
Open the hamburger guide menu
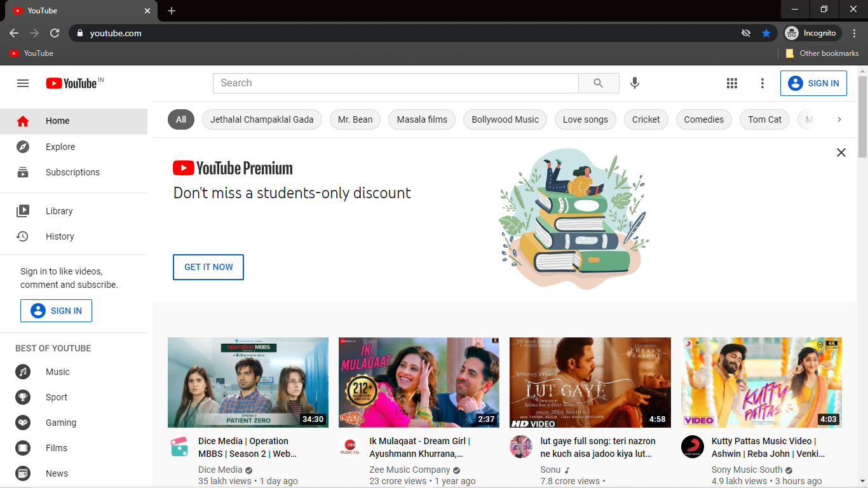[x=23, y=83]
